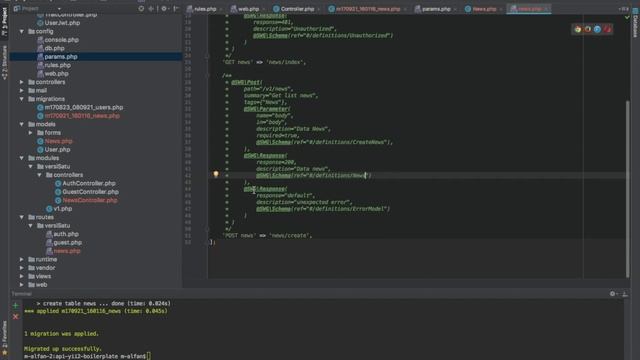This screenshot has height=360, width=640.
Task: Select User.php under models
Action: click(53, 150)
